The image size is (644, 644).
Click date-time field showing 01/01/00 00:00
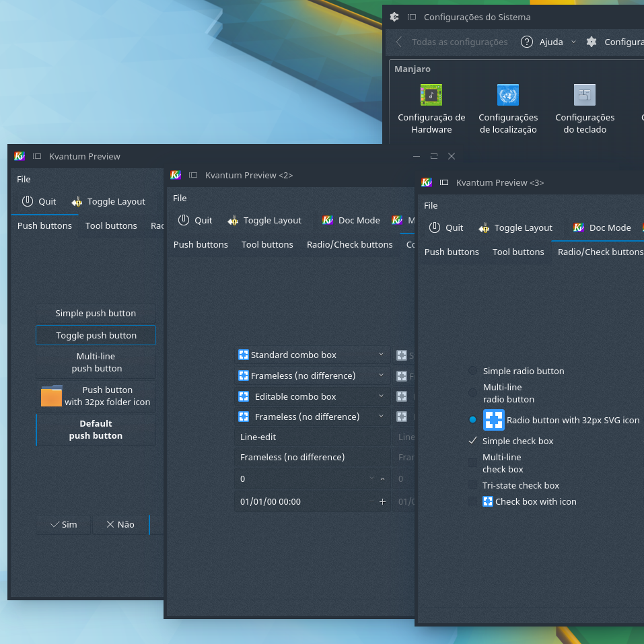coord(312,501)
